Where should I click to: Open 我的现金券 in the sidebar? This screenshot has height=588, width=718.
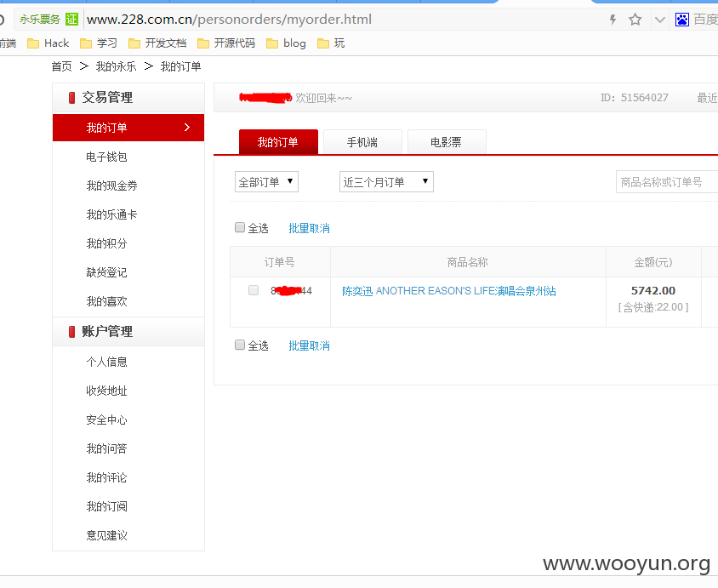coord(111,186)
